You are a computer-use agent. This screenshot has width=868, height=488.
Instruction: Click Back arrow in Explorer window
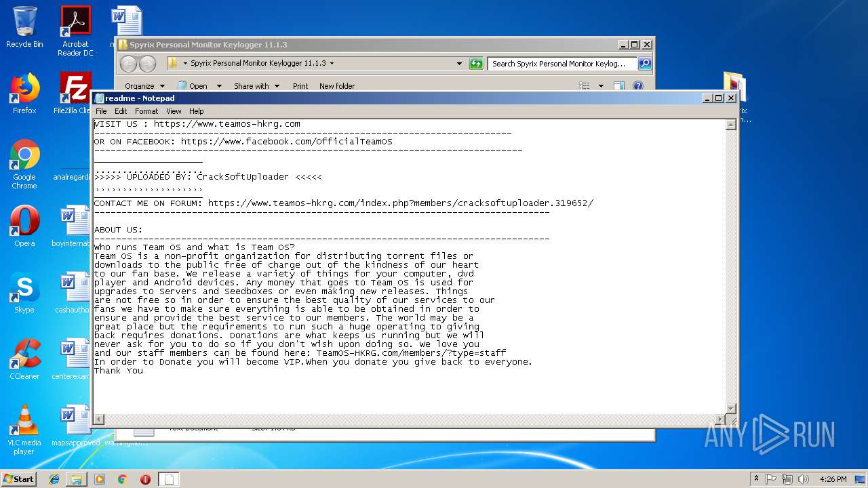(128, 64)
